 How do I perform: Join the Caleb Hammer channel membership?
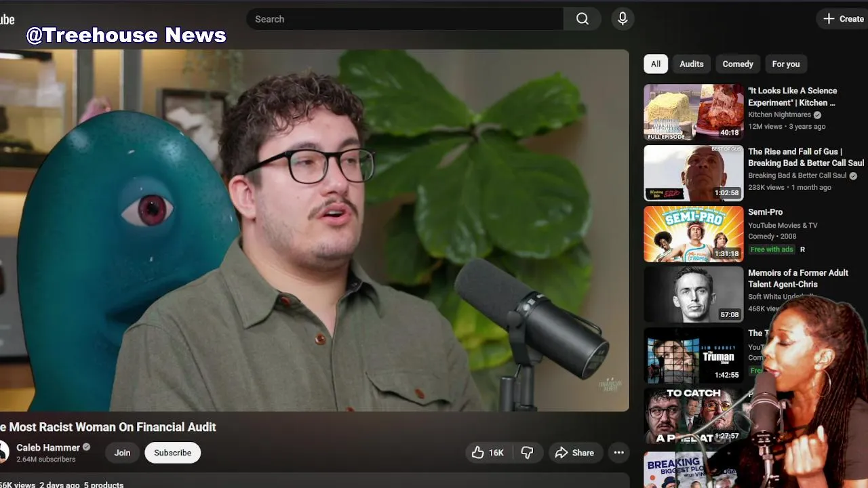pyautogui.click(x=122, y=453)
